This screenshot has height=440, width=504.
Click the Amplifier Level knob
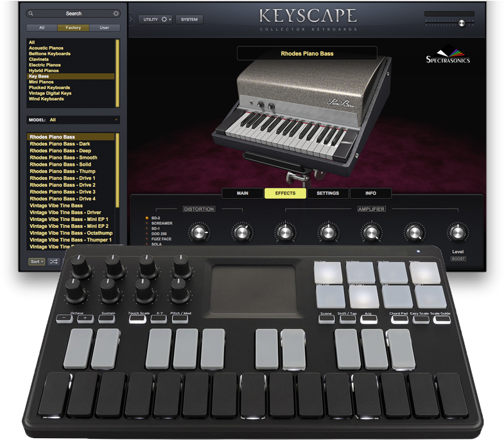457,232
